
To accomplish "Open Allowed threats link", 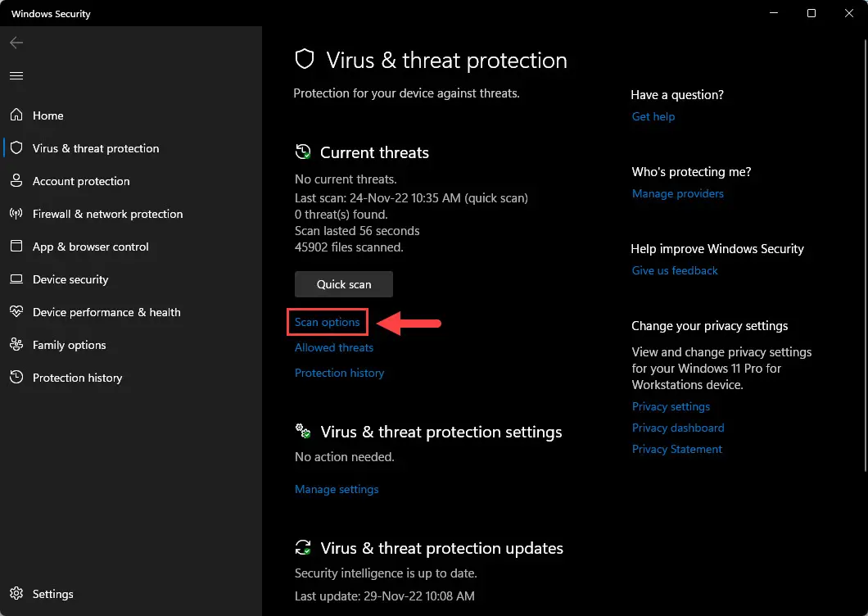I will tap(334, 347).
